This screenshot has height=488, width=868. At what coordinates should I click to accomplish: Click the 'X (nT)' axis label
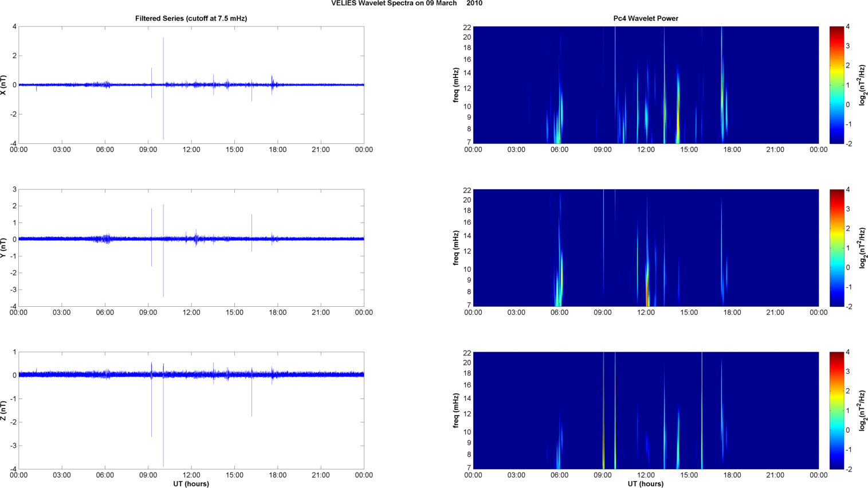4,85
